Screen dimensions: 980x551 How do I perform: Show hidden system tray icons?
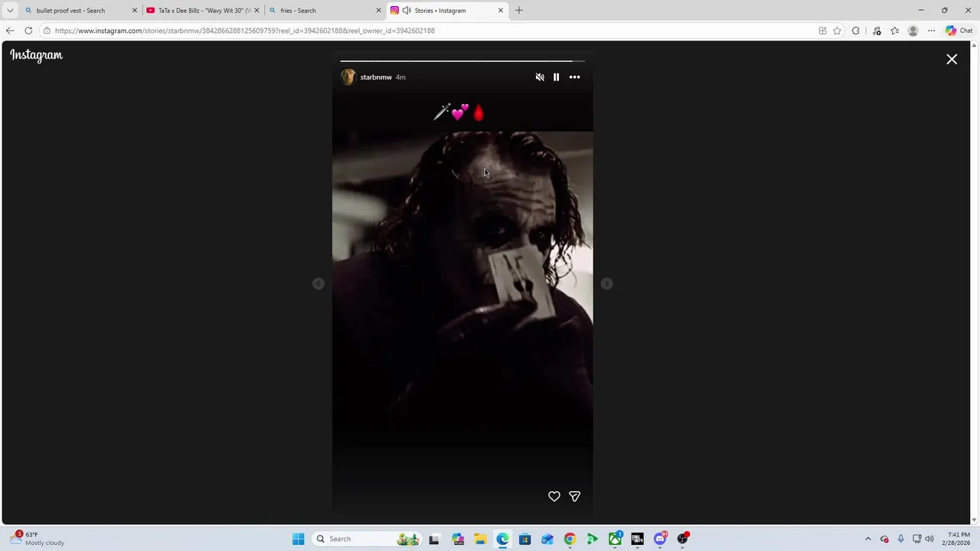click(x=867, y=539)
